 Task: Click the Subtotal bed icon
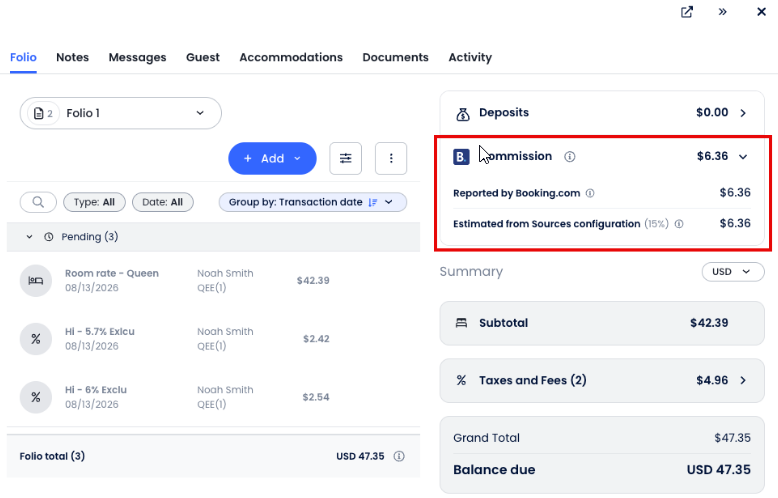point(461,323)
